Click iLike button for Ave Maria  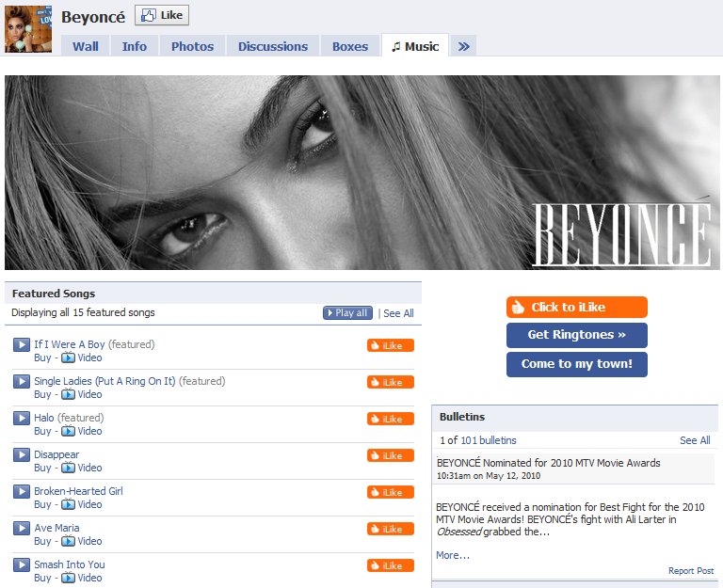pyautogui.click(x=390, y=529)
